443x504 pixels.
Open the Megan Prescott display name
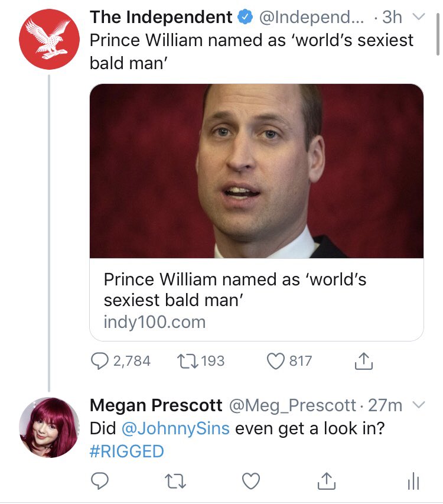156,405
